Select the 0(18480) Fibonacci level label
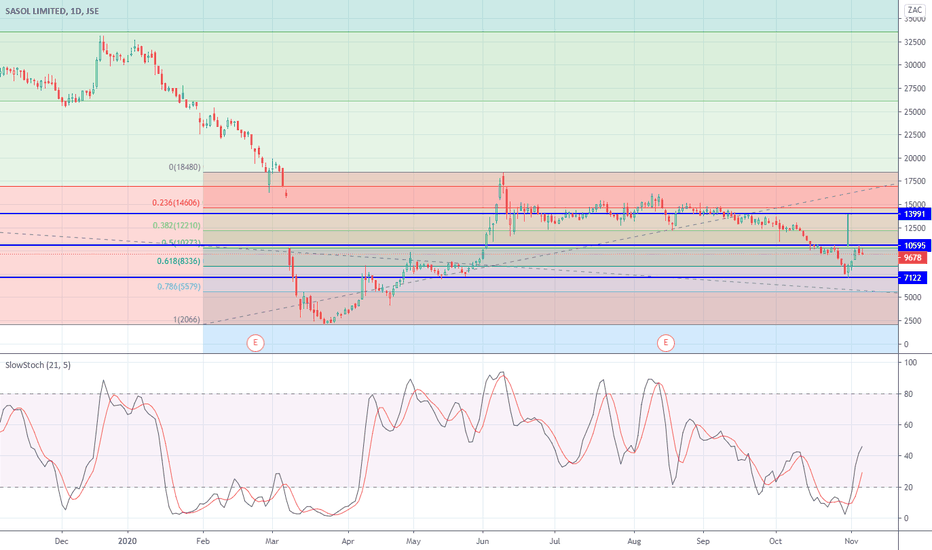Viewport: 932px width, 550px height. [184, 167]
